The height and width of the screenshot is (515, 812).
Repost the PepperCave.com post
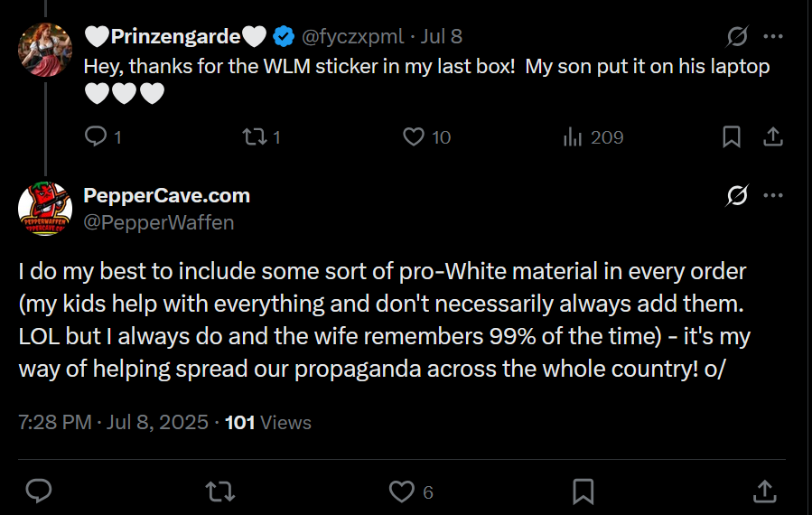click(219, 492)
